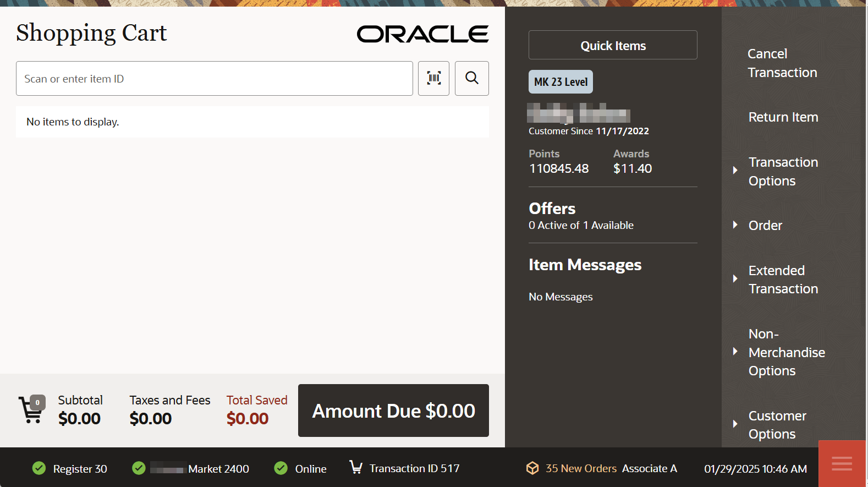This screenshot has height=487, width=868.
Task: Open the red hamburger menu button
Action: pos(842,463)
